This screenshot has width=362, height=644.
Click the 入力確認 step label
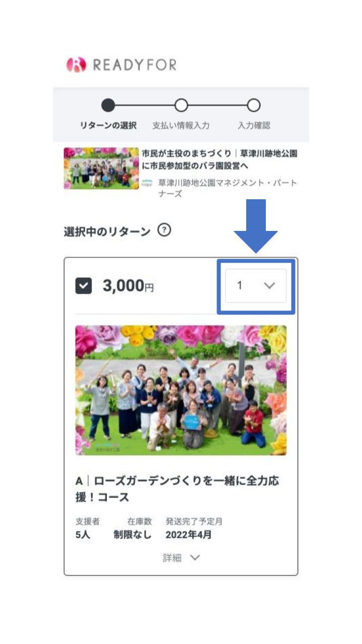tap(254, 126)
